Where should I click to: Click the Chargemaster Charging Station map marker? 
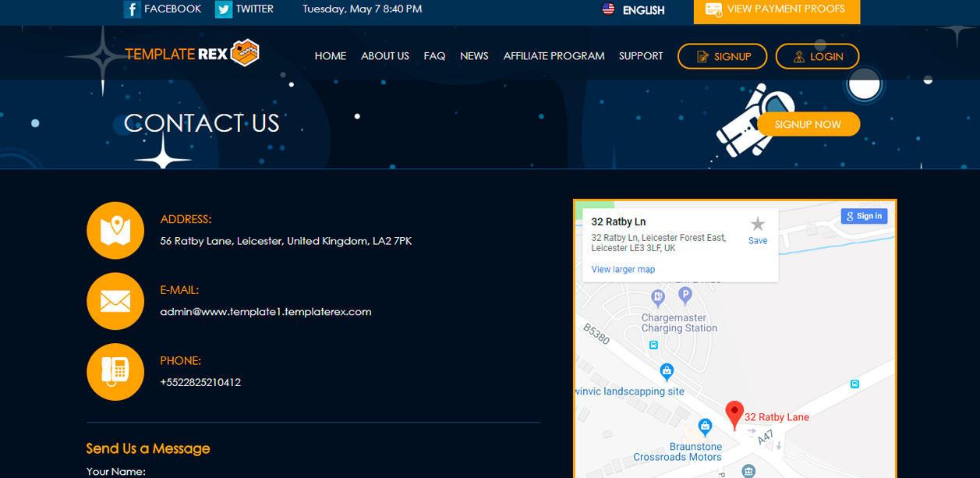[x=658, y=297]
